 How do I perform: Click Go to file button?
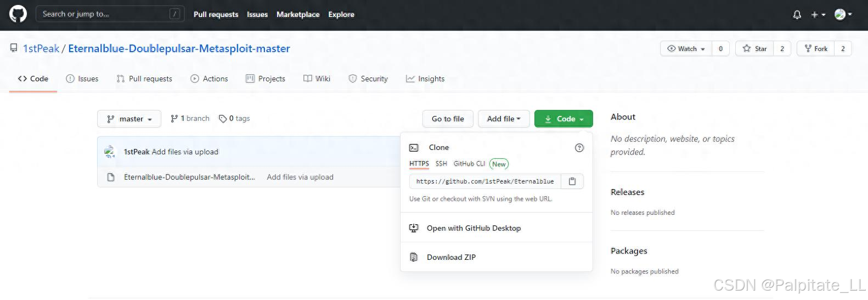448,119
